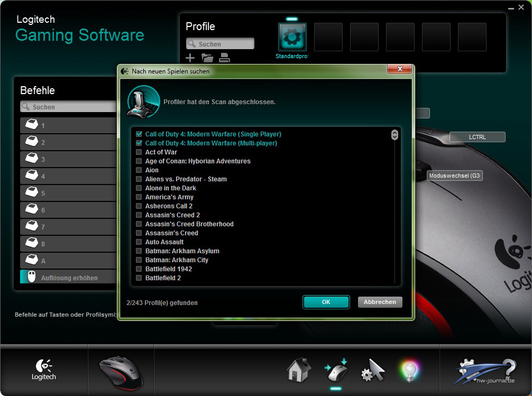Viewport: 532px width, 396px height.
Task: Click the scroll arrows in game list
Action: coord(394,135)
